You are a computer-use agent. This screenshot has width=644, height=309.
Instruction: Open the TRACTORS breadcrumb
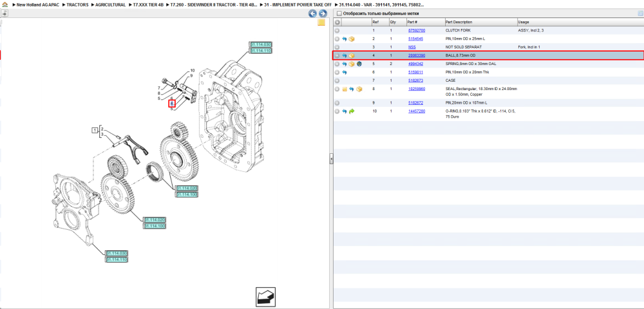tap(77, 5)
